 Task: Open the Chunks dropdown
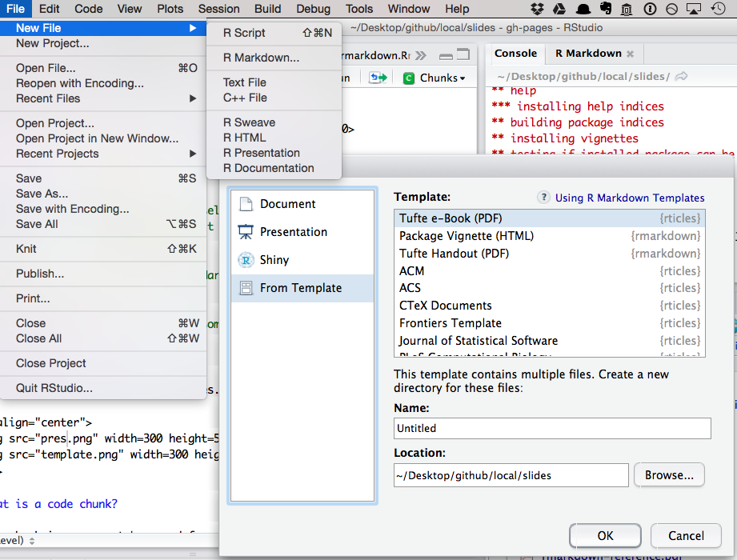pos(435,78)
